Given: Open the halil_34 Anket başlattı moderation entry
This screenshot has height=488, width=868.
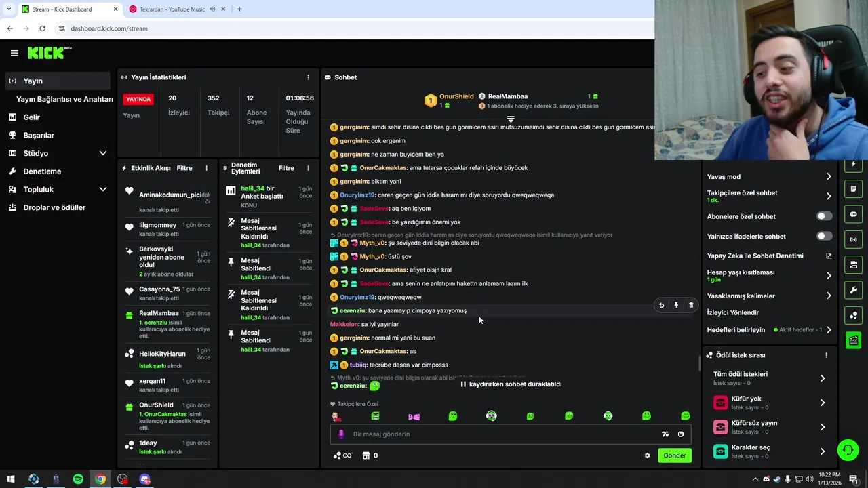Looking at the screenshot, I should tap(269, 197).
